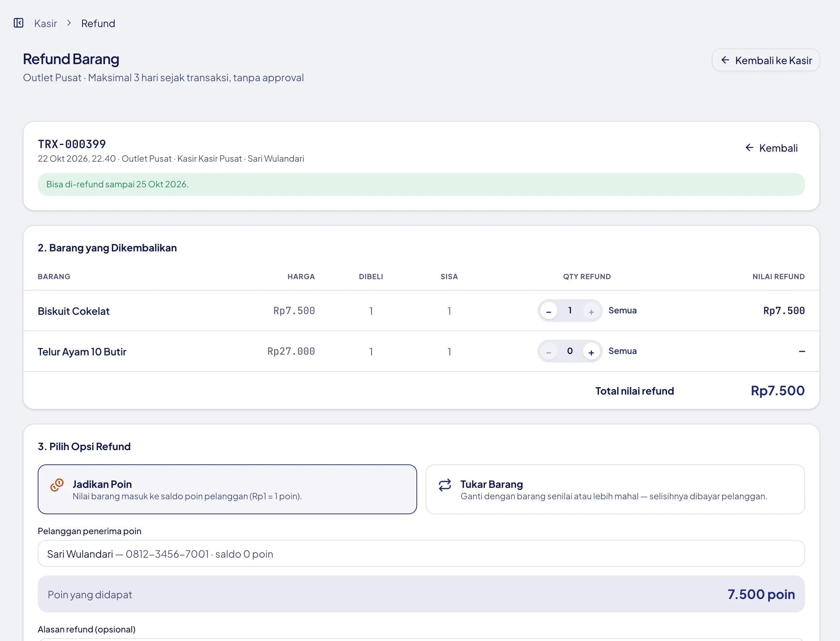
Task: Open the Kasir breadcrumb link
Action: coord(45,24)
